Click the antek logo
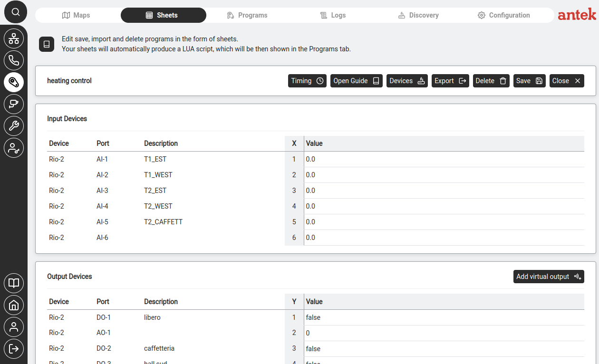 coord(577,15)
